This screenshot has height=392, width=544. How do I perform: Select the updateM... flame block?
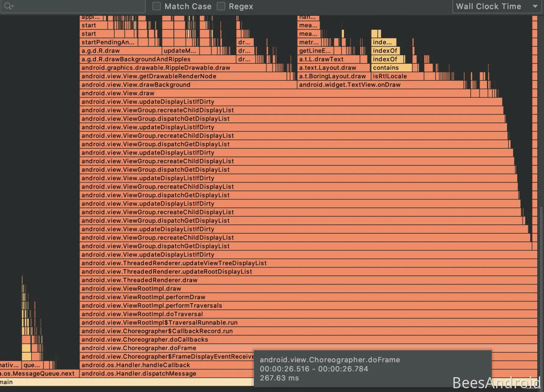click(180, 51)
